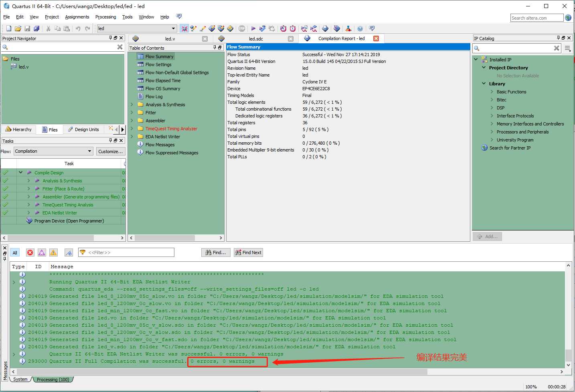Screen dimensions: 575x392
Task: Toggle pin on Project Navigator panel
Action: click(110, 38)
